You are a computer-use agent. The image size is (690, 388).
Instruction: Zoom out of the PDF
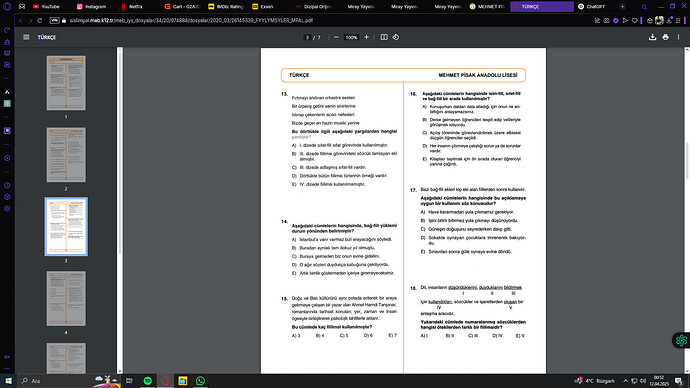336,37
